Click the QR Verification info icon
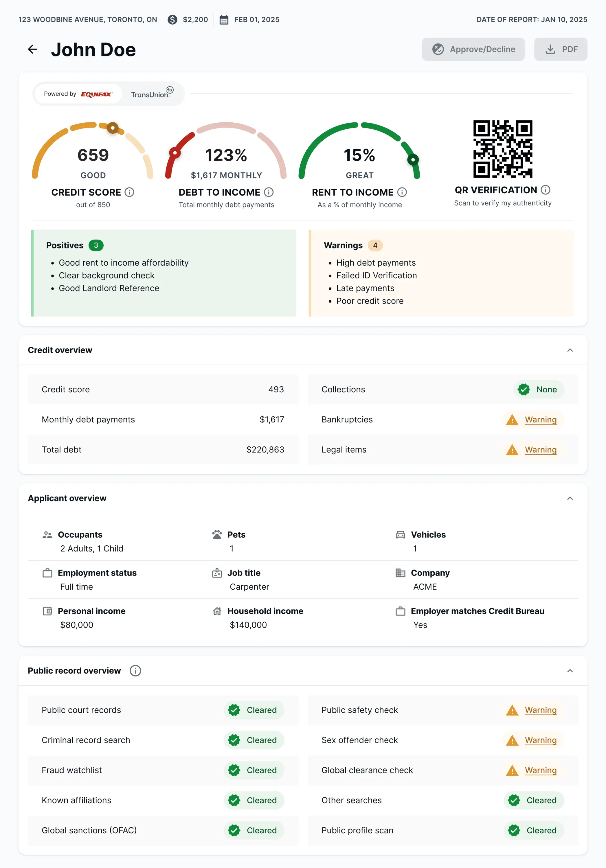The height and width of the screenshot is (868, 606). click(x=545, y=190)
